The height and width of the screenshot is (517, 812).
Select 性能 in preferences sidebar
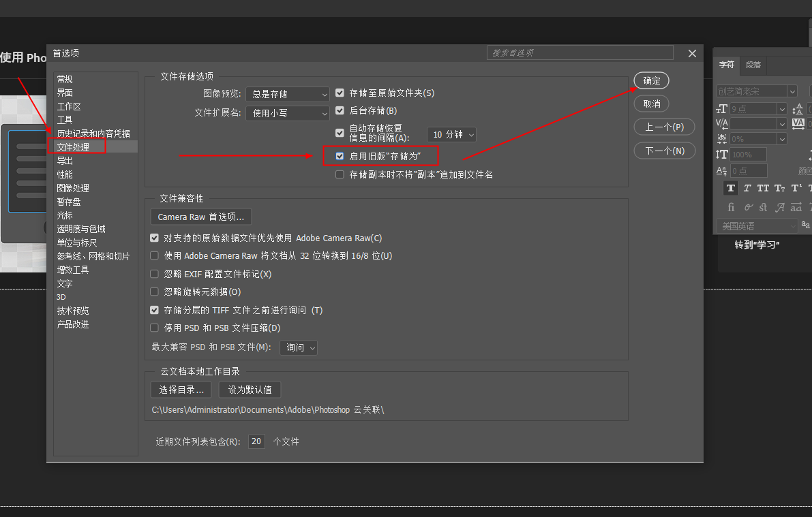[65, 174]
